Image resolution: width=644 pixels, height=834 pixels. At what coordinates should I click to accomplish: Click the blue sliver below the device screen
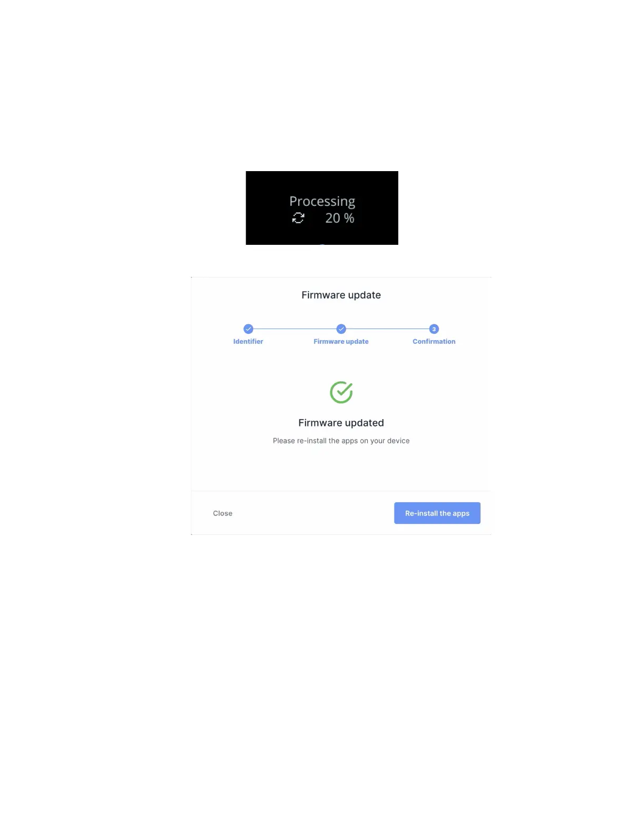323,244
